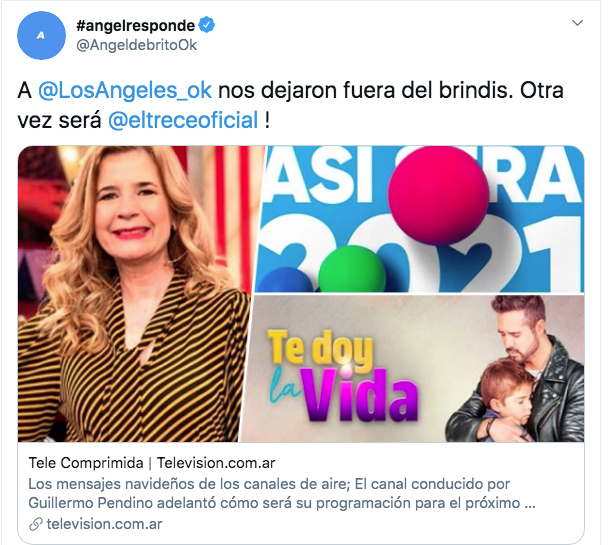Screen dimensions: 608x545
Task: Follow the @LosAngeles_ok mention
Action: [125, 91]
